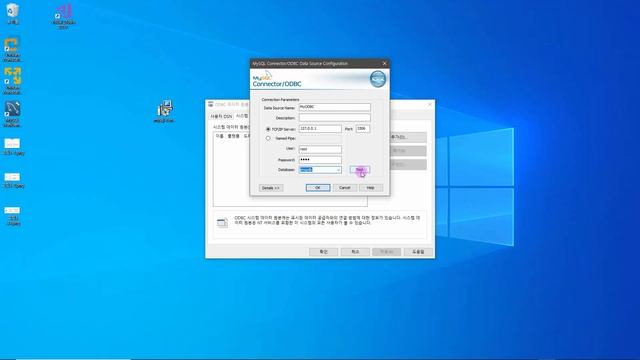The width and height of the screenshot is (640, 360).
Task: Select the MySQL installer package on desktop
Action: [x=164, y=111]
